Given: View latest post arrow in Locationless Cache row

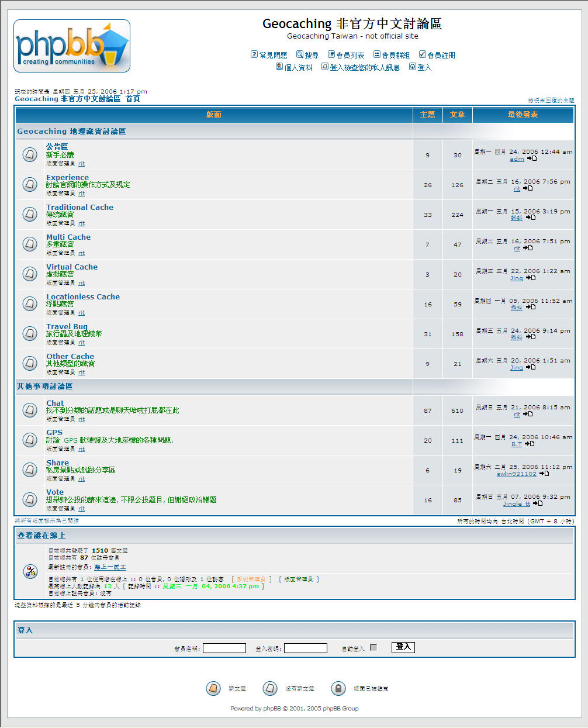Looking at the screenshot, I should click(x=531, y=307).
